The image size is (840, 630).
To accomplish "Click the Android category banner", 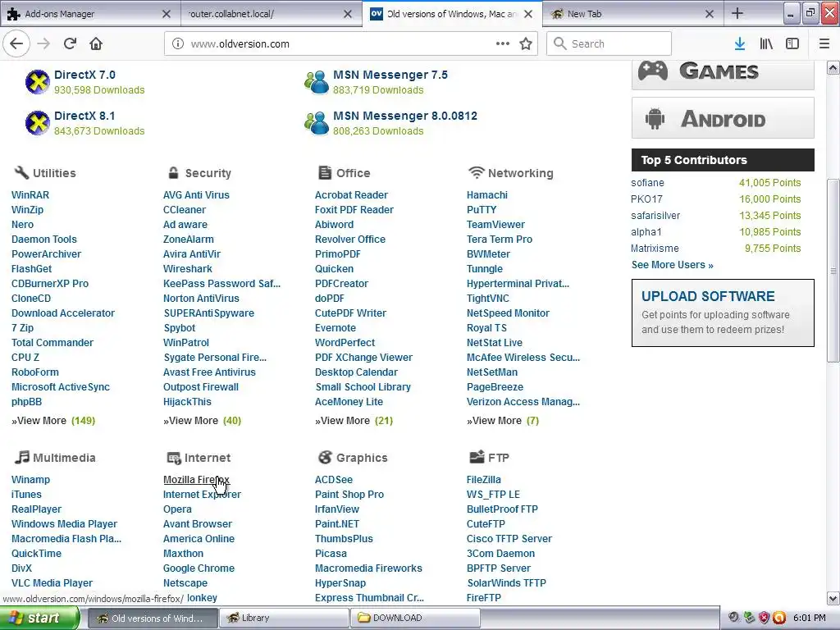I will 723,118.
